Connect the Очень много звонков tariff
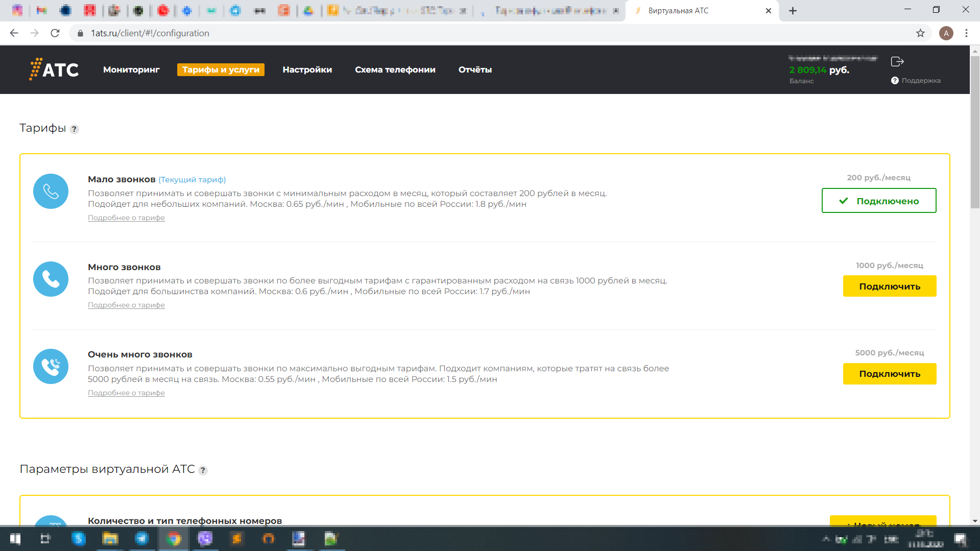This screenshot has width=980, height=551. pyautogui.click(x=889, y=374)
